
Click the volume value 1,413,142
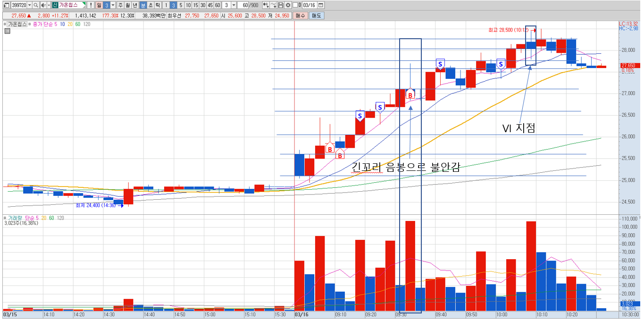(x=85, y=16)
